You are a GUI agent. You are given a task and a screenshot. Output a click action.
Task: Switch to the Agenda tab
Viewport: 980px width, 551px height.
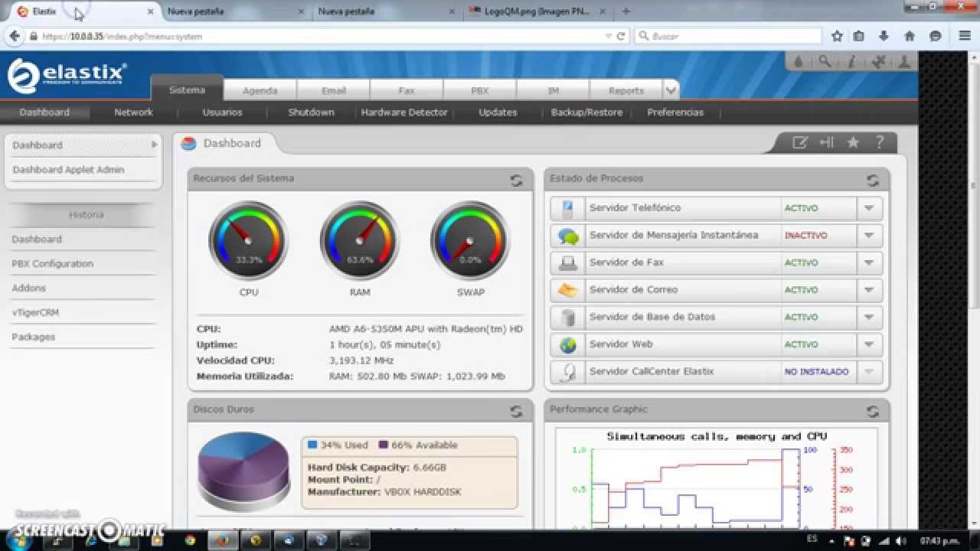tap(260, 90)
